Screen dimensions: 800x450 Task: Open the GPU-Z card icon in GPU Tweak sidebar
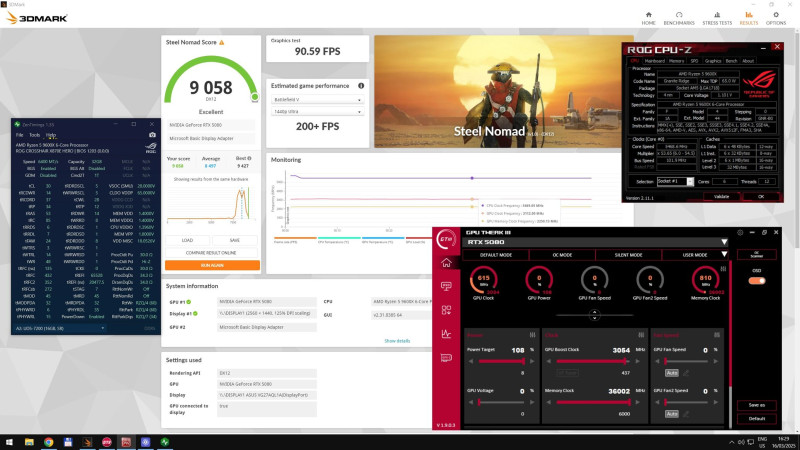(x=446, y=358)
